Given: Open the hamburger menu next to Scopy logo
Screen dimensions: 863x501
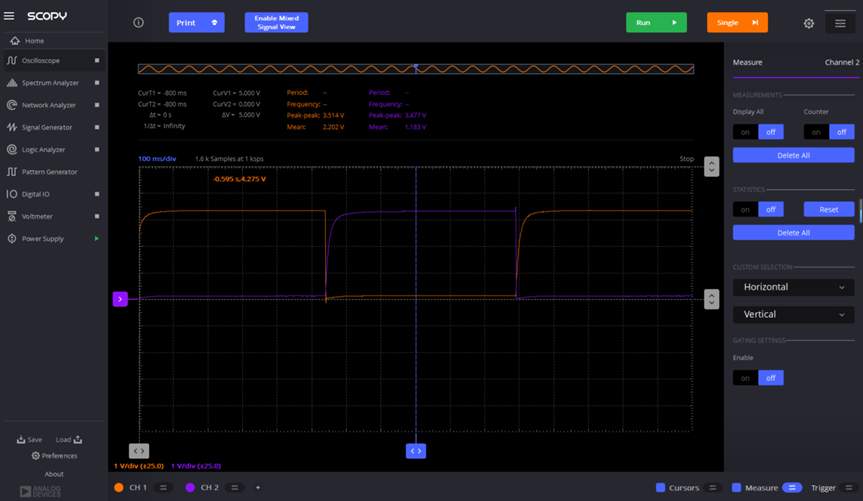Looking at the screenshot, I should click(x=9, y=16).
